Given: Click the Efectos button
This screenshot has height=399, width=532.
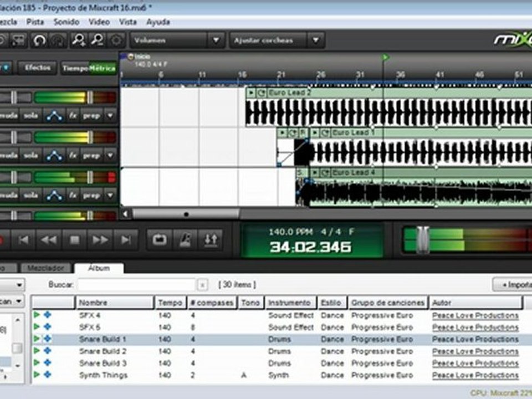Looking at the screenshot, I should [38, 68].
